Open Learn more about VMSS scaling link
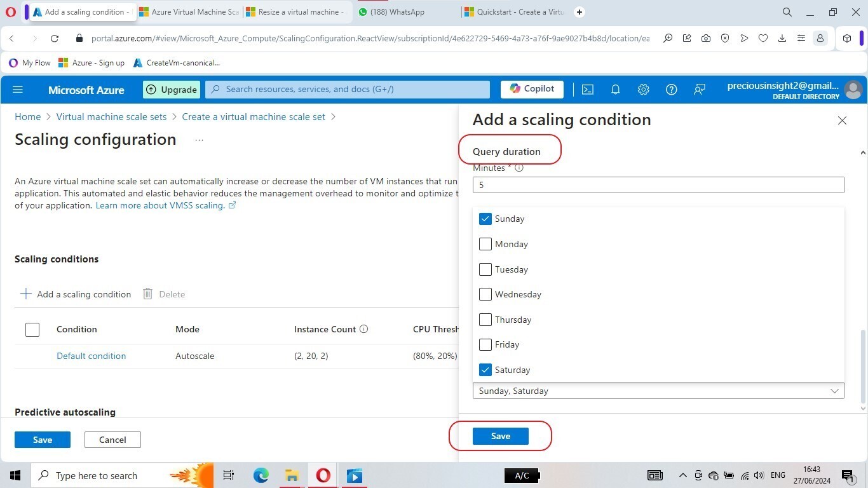Viewport: 868px width, 488px height. pos(166,205)
